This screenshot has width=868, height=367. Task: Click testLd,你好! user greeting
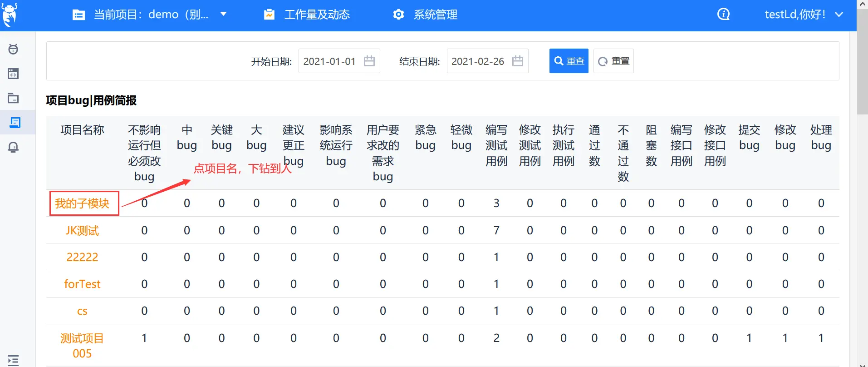pyautogui.click(x=795, y=15)
